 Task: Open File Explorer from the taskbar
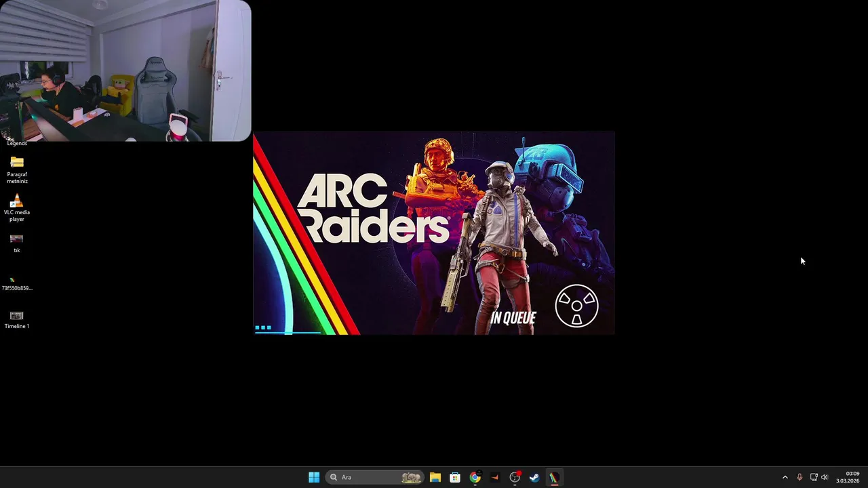coord(435,477)
